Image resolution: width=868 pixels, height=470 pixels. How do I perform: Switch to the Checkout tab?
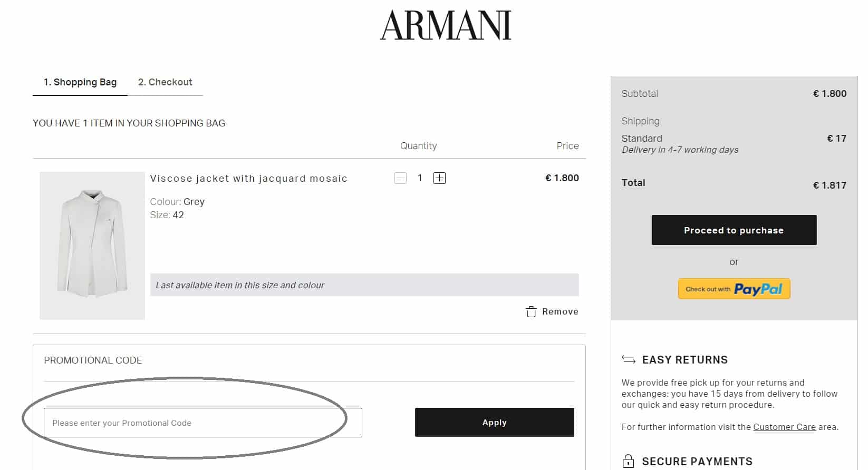tap(165, 82)
